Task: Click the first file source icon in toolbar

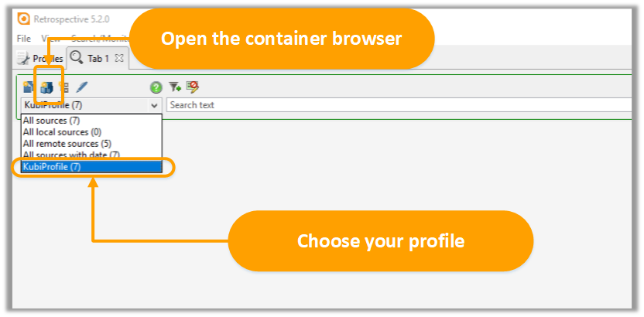Action: tap(29, 87)
